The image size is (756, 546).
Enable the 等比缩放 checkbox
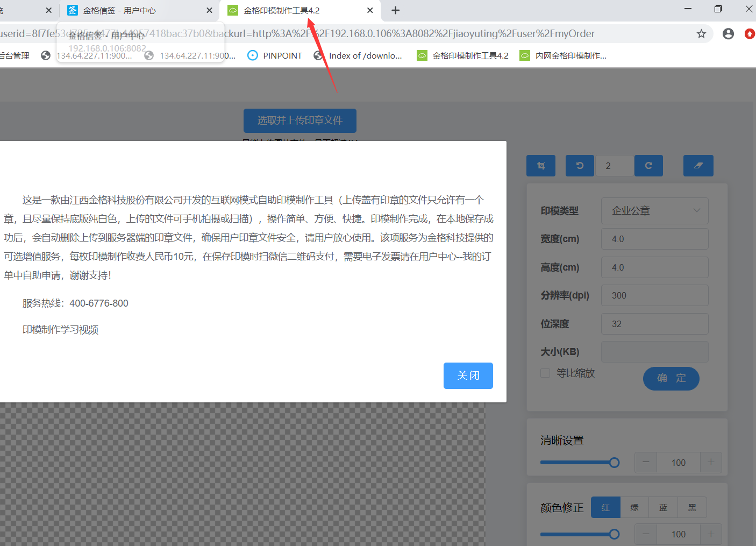pyautogui.click(x=545, y=373)
